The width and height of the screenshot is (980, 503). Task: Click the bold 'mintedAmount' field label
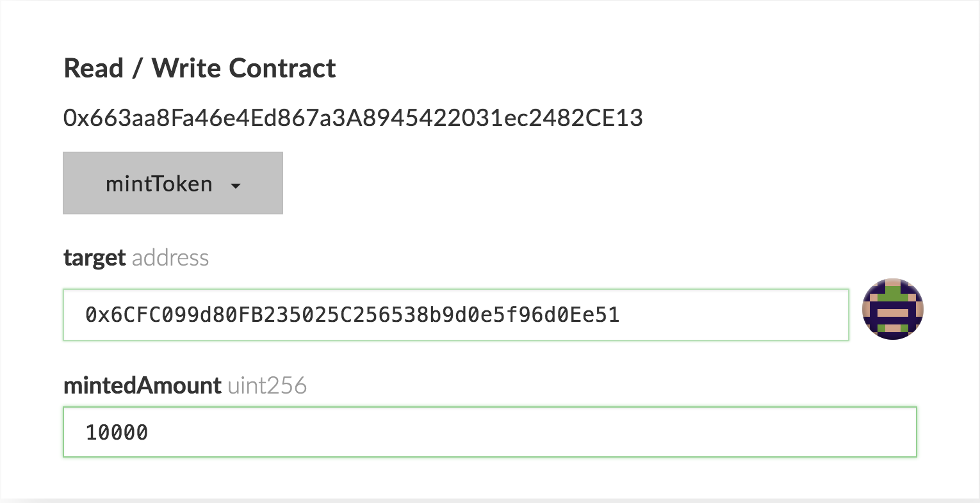click(x=142, y=386)
